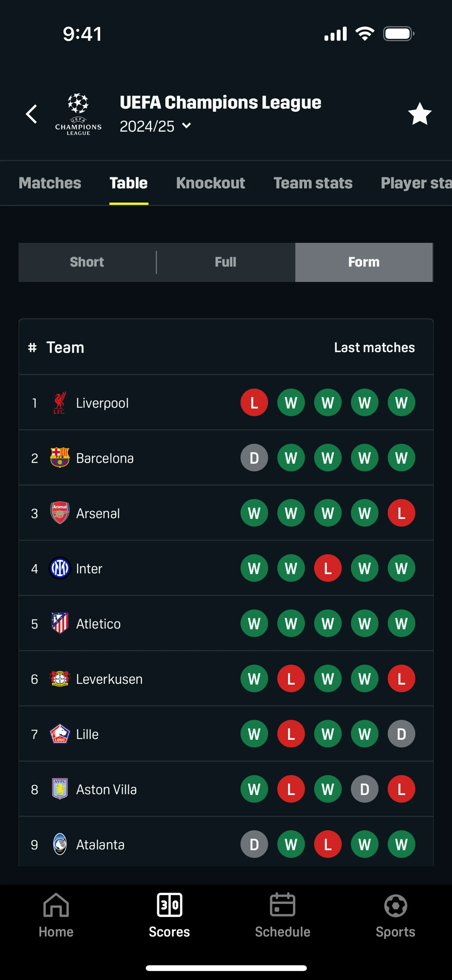
Task: Toggle the favorite star for Champions League
Action: (419, 114)
